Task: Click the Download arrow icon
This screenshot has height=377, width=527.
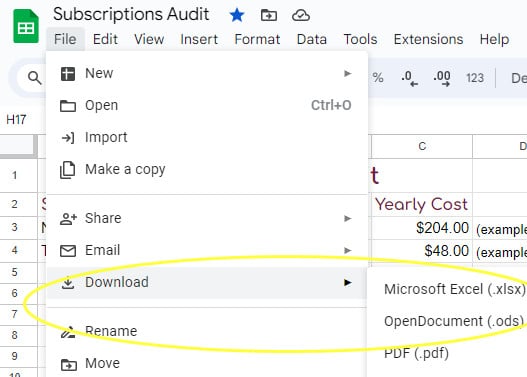Action: coord(68,283)
